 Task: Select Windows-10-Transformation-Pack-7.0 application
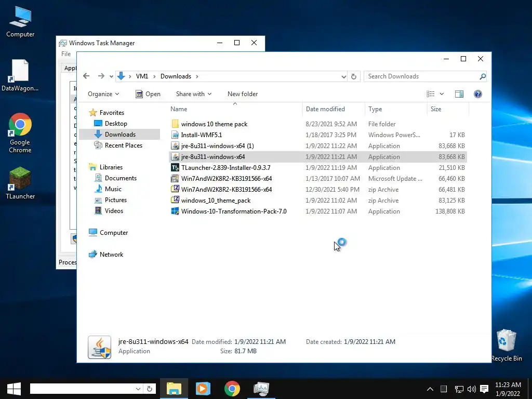tap(317, 211)
